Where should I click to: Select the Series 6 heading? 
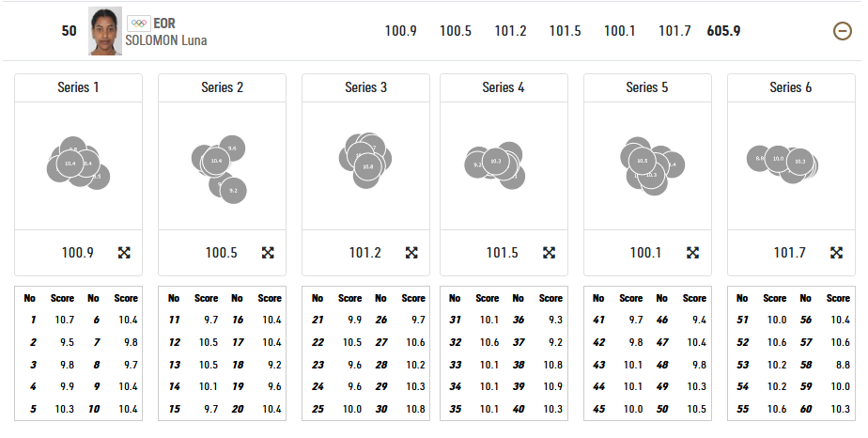tap(791, 87)
